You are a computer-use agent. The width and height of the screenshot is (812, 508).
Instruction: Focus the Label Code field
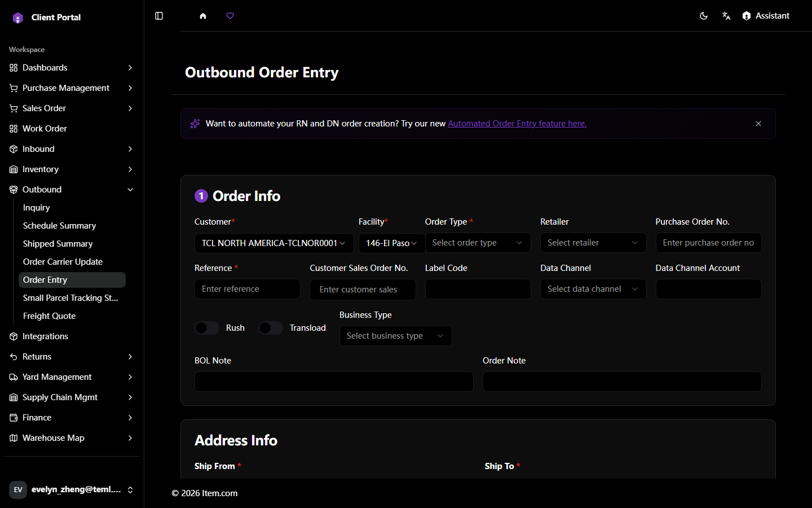pos(478,289)
